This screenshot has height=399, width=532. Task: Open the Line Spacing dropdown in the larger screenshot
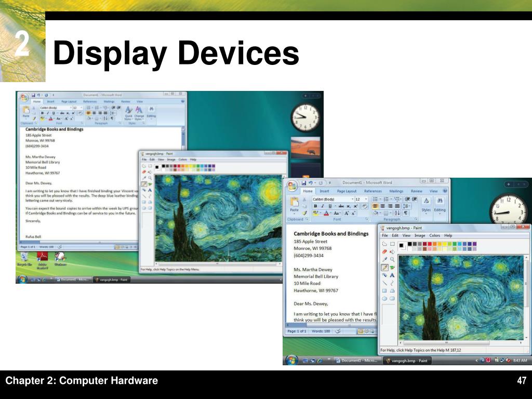point(407,206)
